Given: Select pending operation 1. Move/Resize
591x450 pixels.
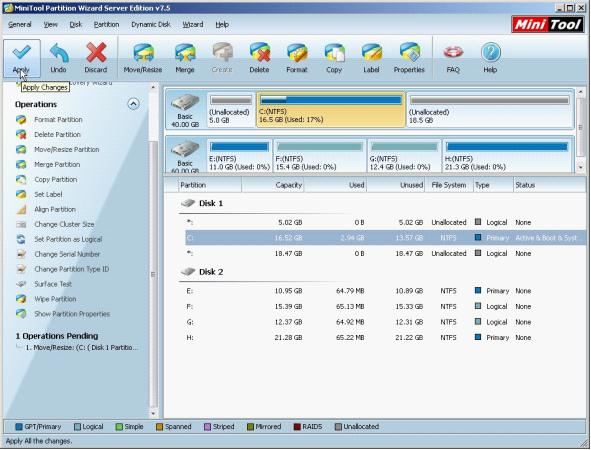Looking at the screenshot, I should 81,348.
